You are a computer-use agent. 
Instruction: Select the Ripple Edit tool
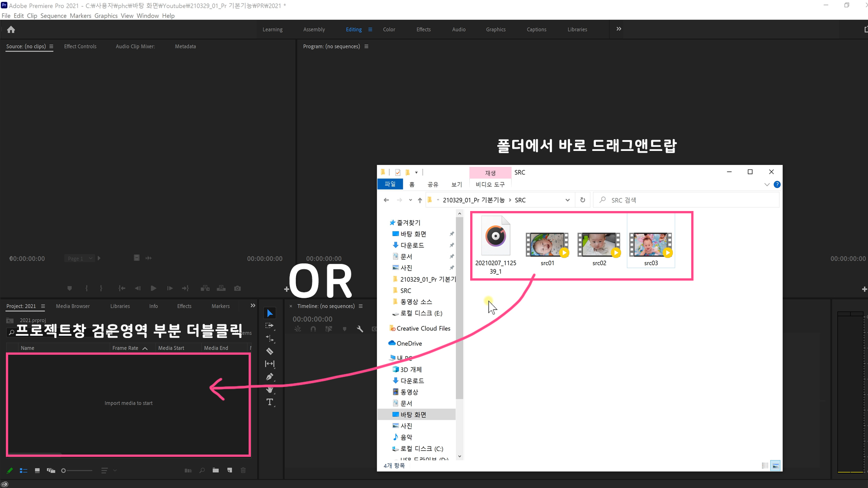(x=270, y=338)
